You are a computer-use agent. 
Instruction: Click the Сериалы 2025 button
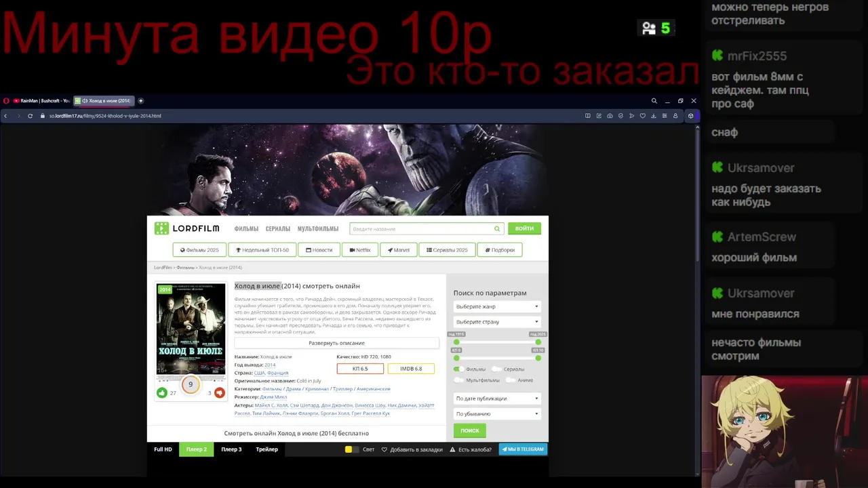(448, 250)
